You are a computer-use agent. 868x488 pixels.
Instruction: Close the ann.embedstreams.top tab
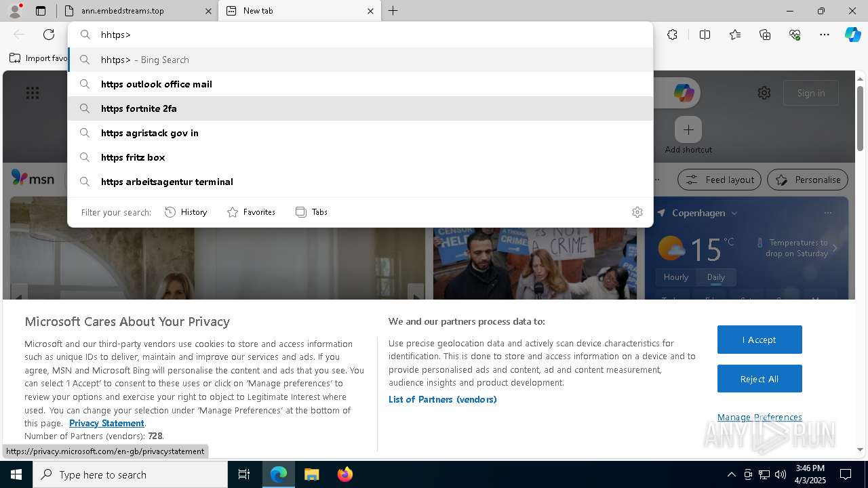(x=208, y=11)
